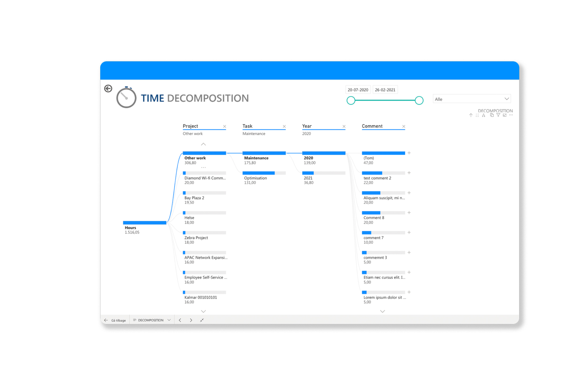Screen dimensions: 588x375
Task: Remove the Project level with X
Action: tap(224, 126)
